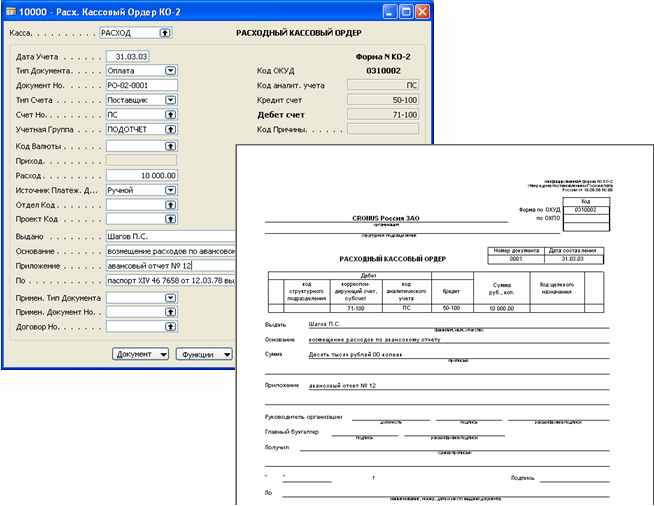Click the Код аналит. учета value ПС
655x506 pixels.
pyautogui.click(x=383, y=85)
